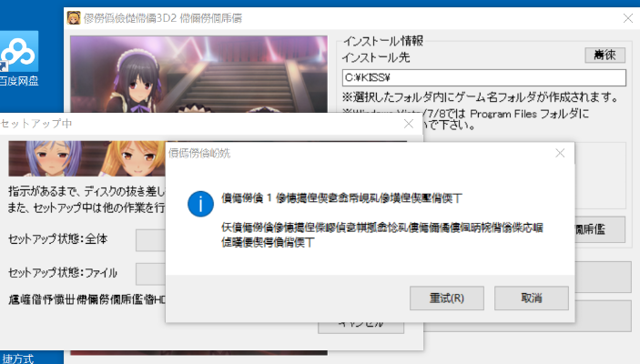Click the キャンセル button in setup window
Screen dimensions: 640x364
pyautogui.click(x=361, y=327)
